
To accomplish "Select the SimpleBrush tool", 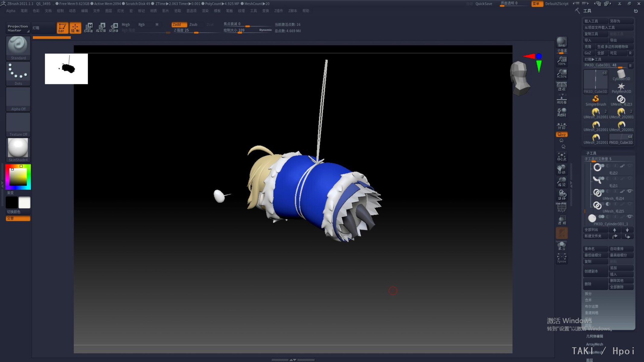I will coord(596,101).
